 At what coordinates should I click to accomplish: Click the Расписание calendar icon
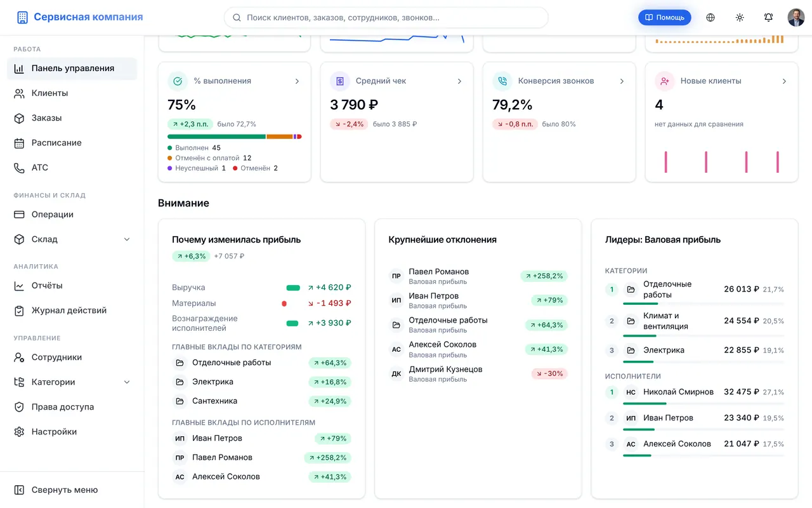pyautogui.click(x=19, y=143)
